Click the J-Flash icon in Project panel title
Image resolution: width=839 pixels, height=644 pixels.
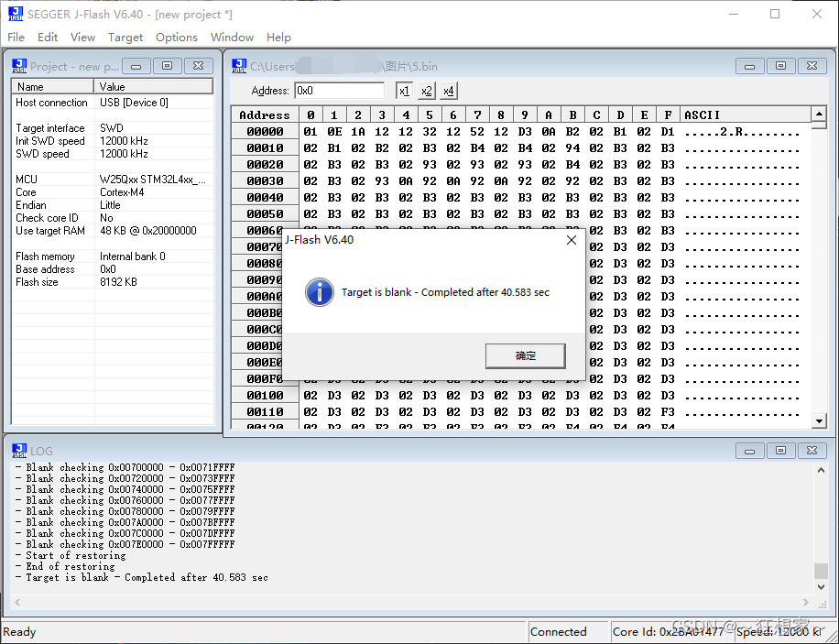(x=19, y=66)
